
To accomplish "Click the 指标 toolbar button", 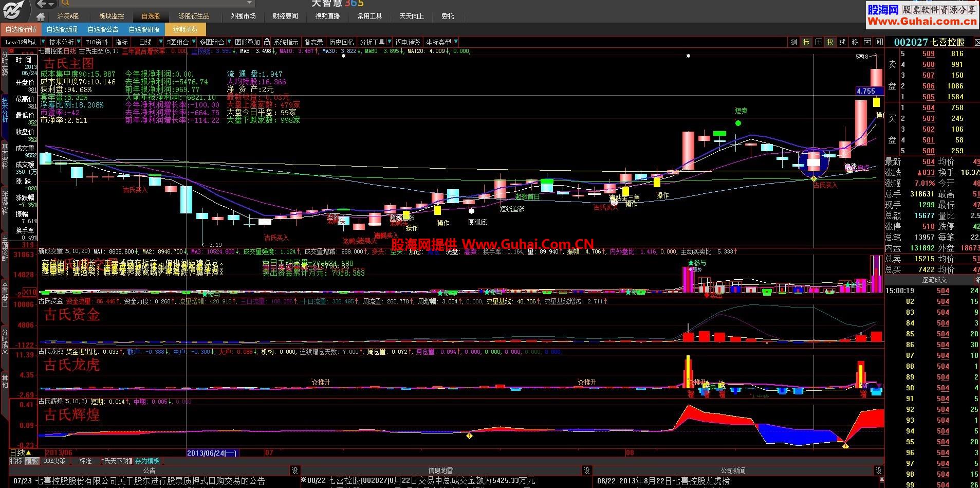I will pos(122,42).
